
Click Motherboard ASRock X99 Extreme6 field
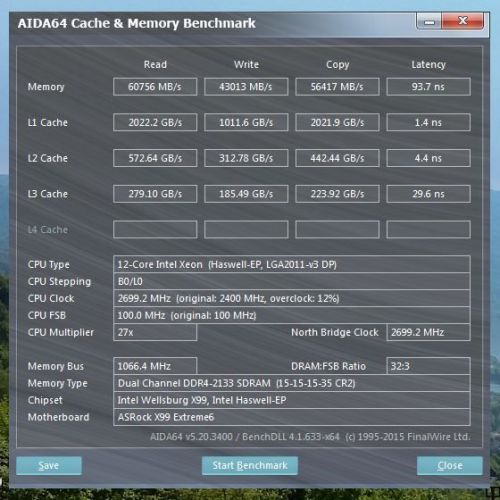292,417
